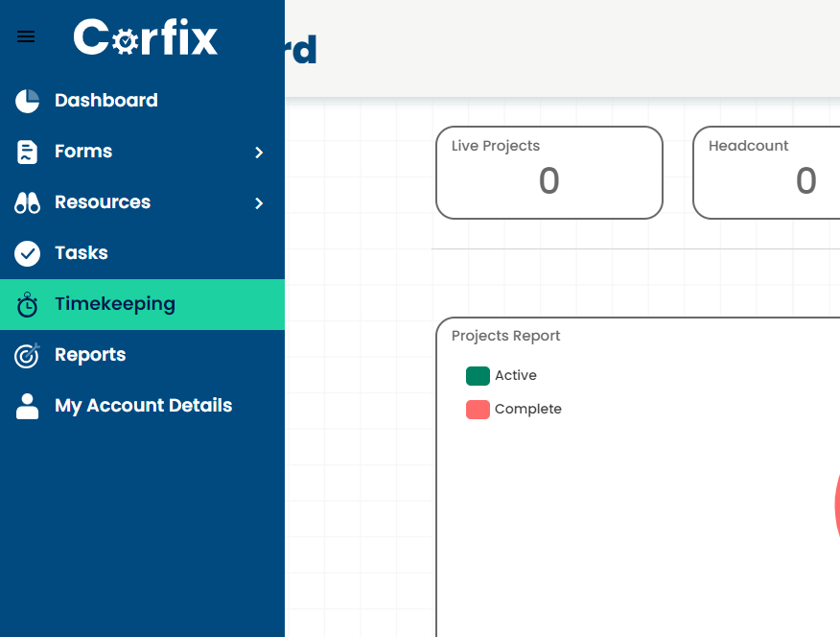This screenshot has width=840, height=637.
Task: Click the Dashboard pie chart icon
Action: (28, 101)
